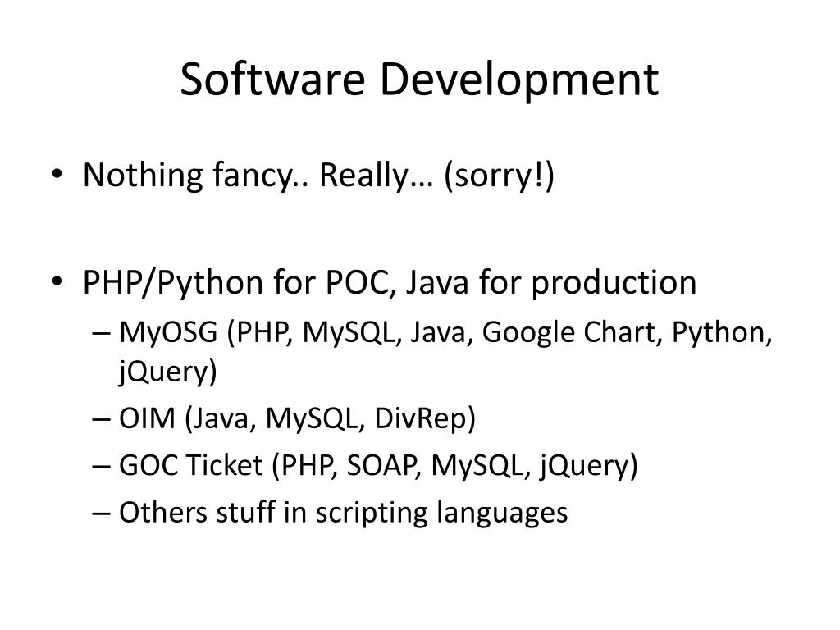
Task: Select the "Nothing fancy.. Really… (sorry!)" bullet
Action: coord(318,176)
